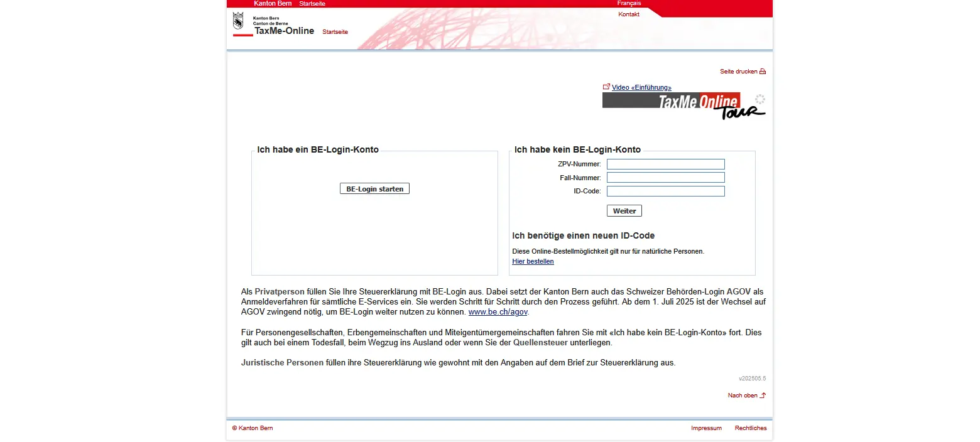Select "Startseite" in the top red bar
980x442 pixels.
[x=312, y=3]
